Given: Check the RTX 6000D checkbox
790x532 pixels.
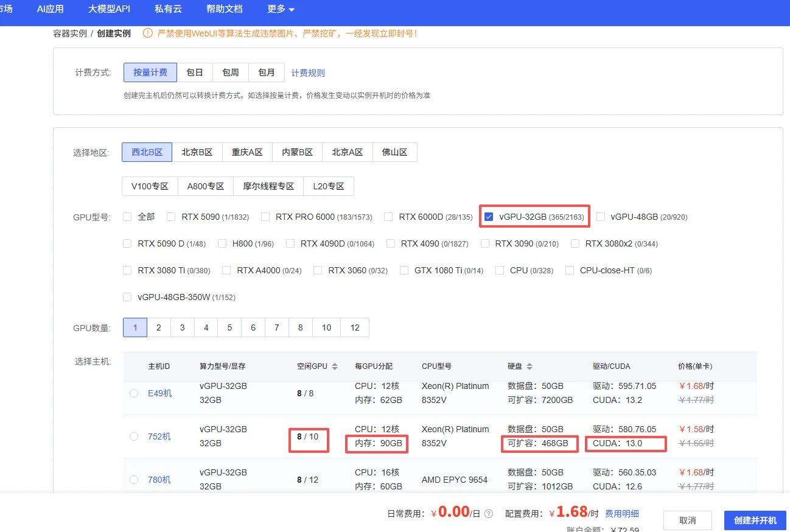Looking at the screenshot, I should pyautogui.click(x=388, y=217).
